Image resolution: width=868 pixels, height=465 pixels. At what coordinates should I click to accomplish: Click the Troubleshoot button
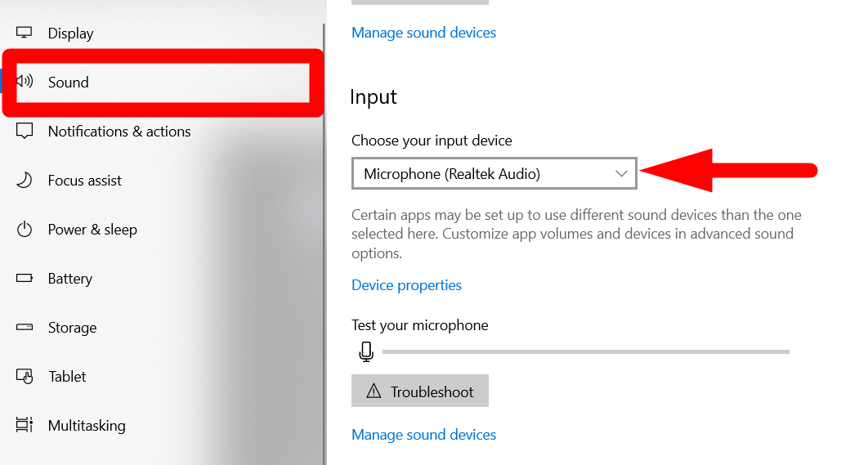point(420,391)
